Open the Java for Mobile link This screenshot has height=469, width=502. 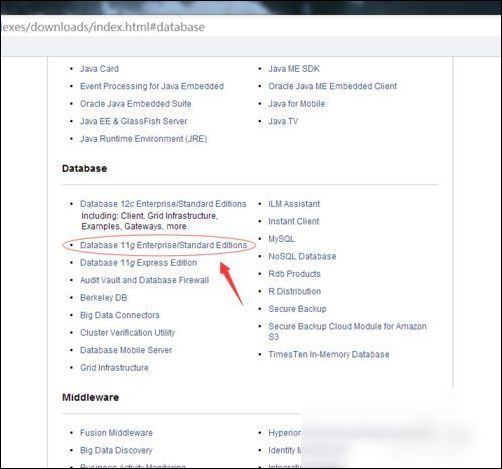(297, 104)
